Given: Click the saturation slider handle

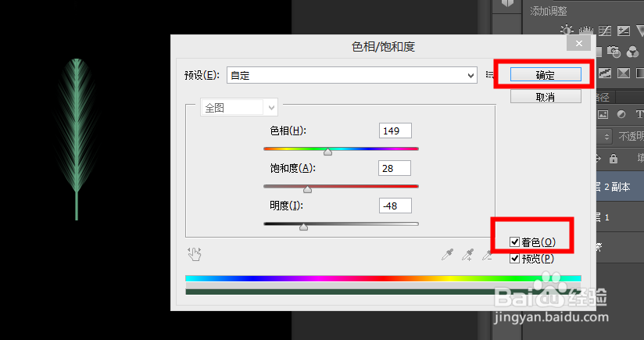Looking at the screenshot, I should (x=307, y=189).
